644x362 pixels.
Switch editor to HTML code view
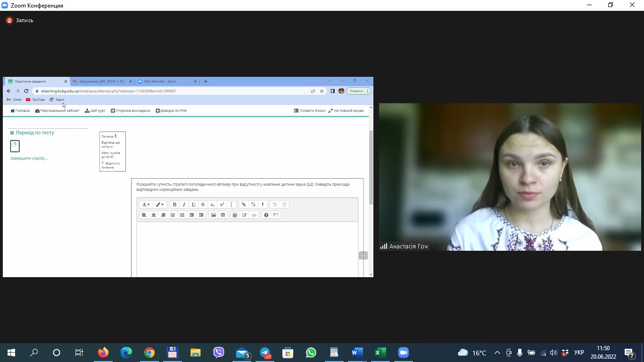254,215
